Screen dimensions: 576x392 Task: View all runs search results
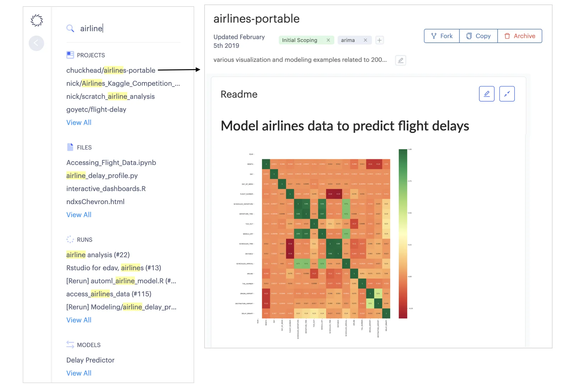79,320
